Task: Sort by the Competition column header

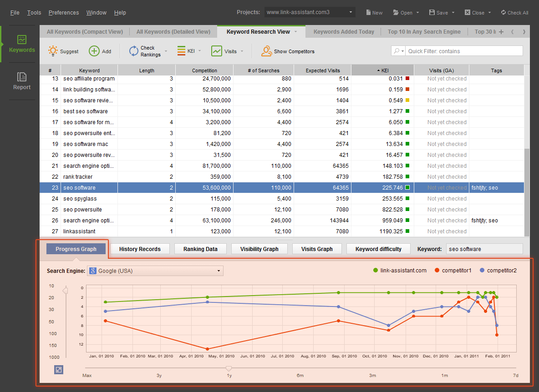Action: click(x=204, y=70)
